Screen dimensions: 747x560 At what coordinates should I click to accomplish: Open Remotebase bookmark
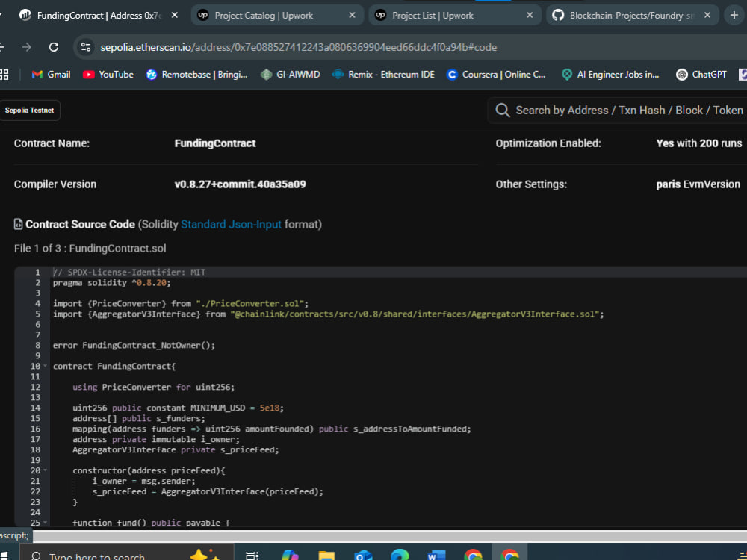click(196, 74)
